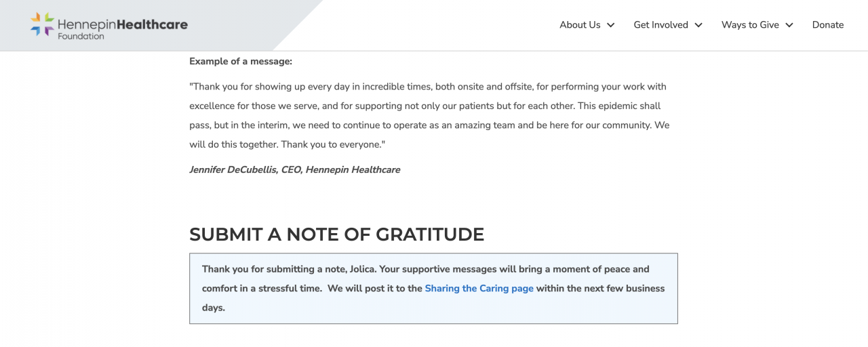Open the Ways to Give menu
Viewport: 868px width, 347px height.
[x=750, y=25]
